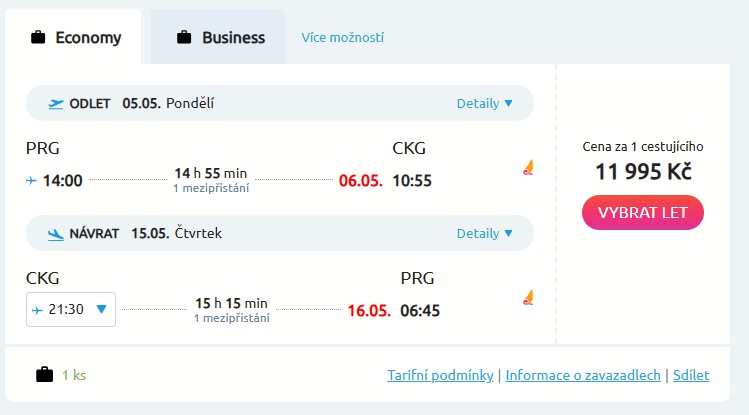Expand Detaily for the return flight

(485, 233)
